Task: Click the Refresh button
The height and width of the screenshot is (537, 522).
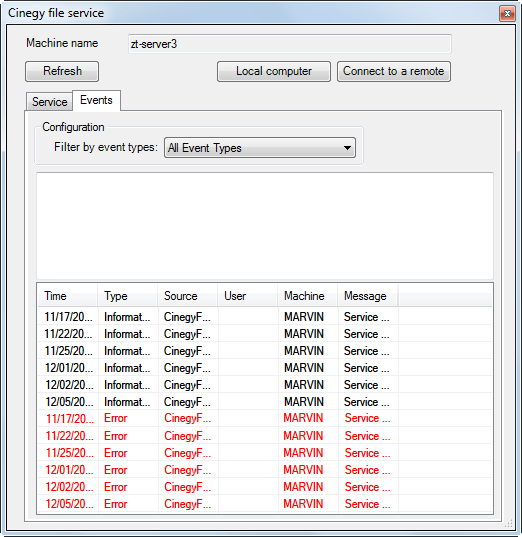Action: (x=62, y=71)
